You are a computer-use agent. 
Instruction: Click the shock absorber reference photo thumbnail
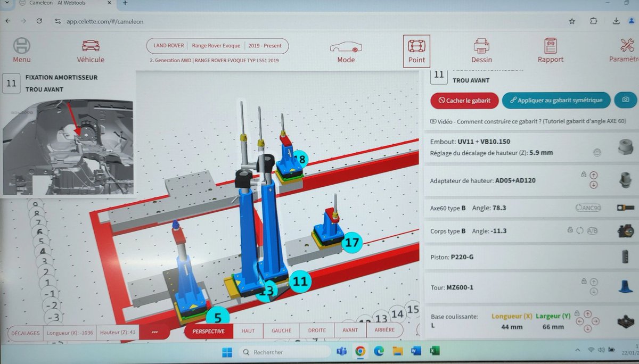(68, 147)
